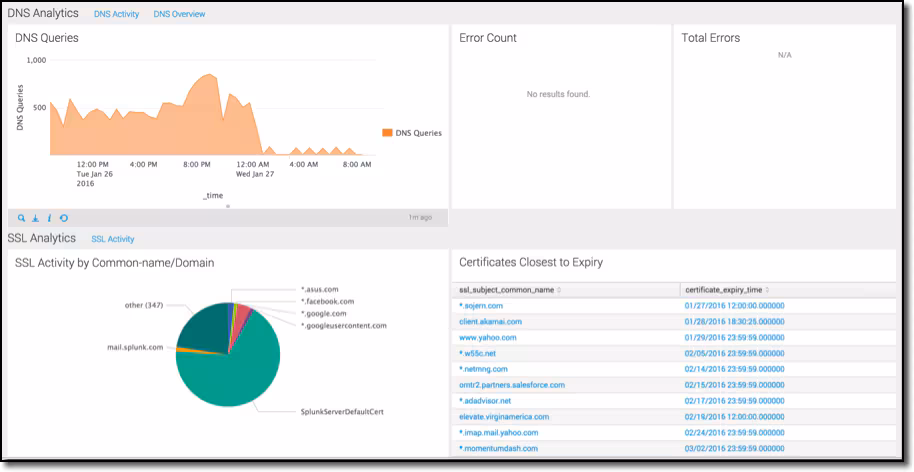Viewport: 914px width, 472px height.
Task: Click the sort icon beside certificate_expiry_time
Action: tap(768, 289)
